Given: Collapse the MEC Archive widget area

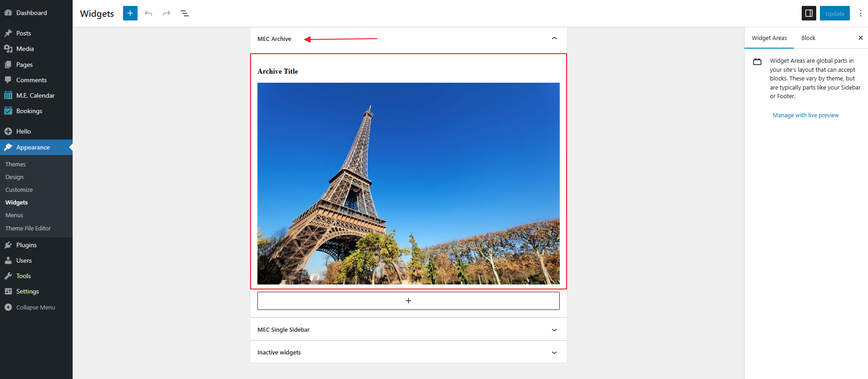Looking at the screenshot, I should 554,39.
